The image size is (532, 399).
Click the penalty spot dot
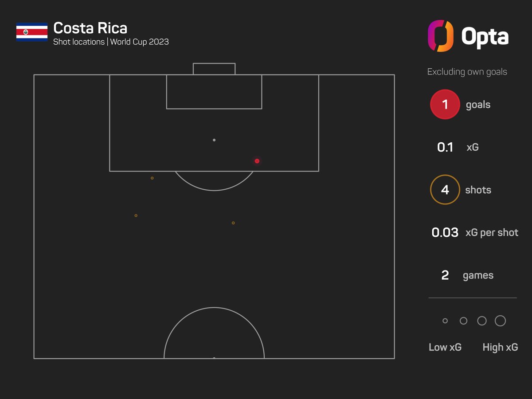(x=214, y=140)
